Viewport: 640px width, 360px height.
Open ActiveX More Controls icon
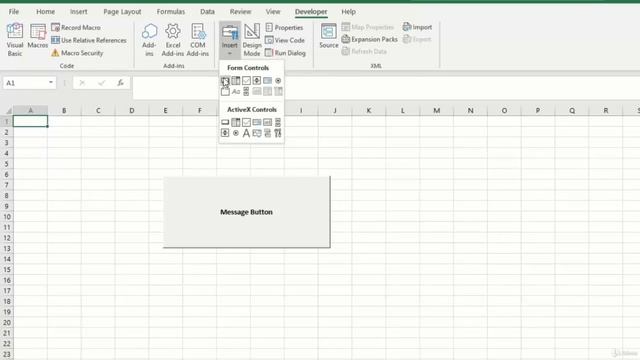tap(278, 133)
